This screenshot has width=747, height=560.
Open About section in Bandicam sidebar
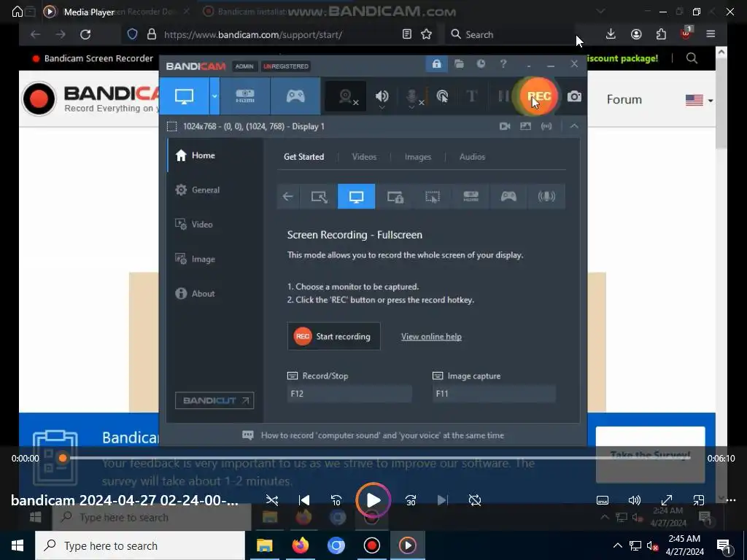click(x=215, y=293)
